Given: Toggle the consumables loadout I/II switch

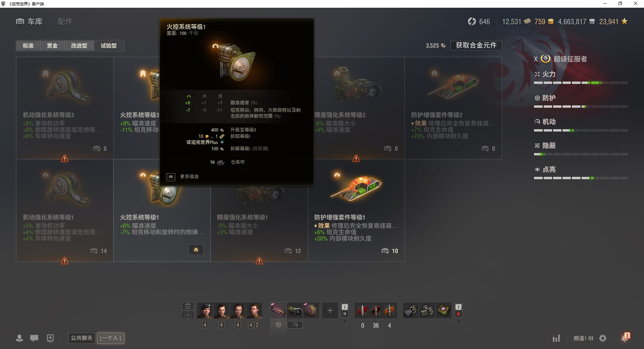Looking at the screenshot, I should pos(458,310).
